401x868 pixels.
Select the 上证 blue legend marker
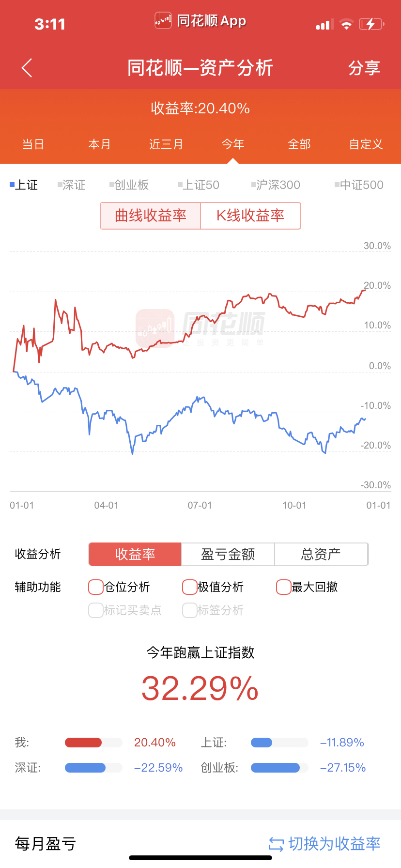click(12, 185)
